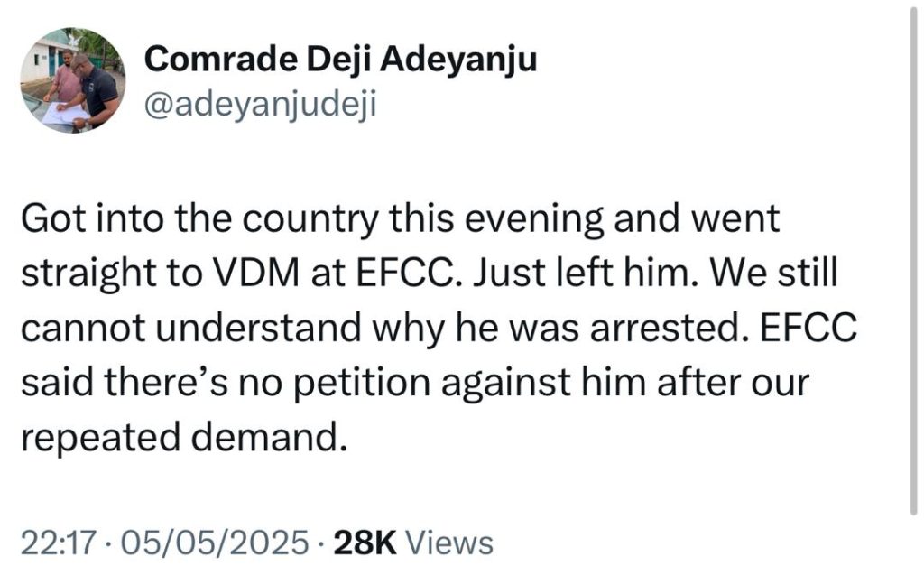Viewport: 924px width, 575px height.
Task: Click the display name Comrade Deji Adeyanju
Action: tap(340, 60)
